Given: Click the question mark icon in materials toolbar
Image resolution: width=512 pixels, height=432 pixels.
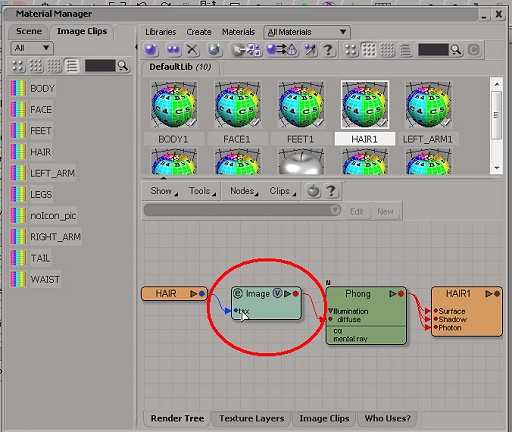Looking at the screenshot, I should [328, 50].
